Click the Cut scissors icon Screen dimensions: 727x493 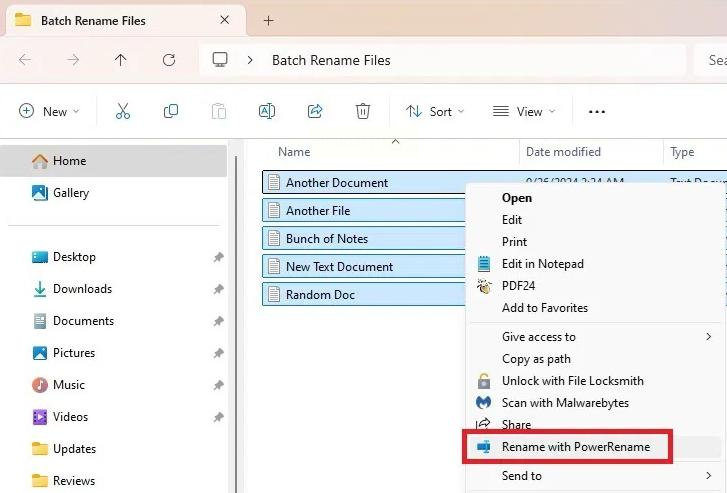click(123, 111)
